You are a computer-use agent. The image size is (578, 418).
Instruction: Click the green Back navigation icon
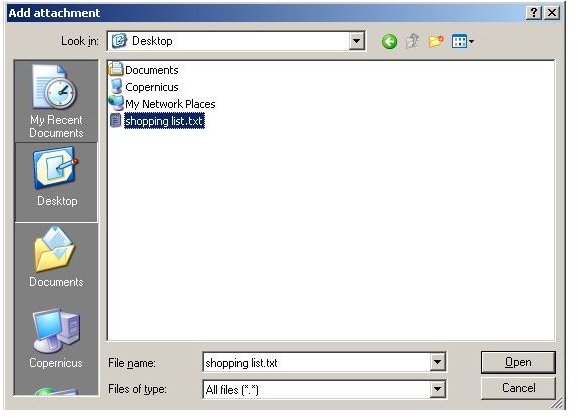389,41
